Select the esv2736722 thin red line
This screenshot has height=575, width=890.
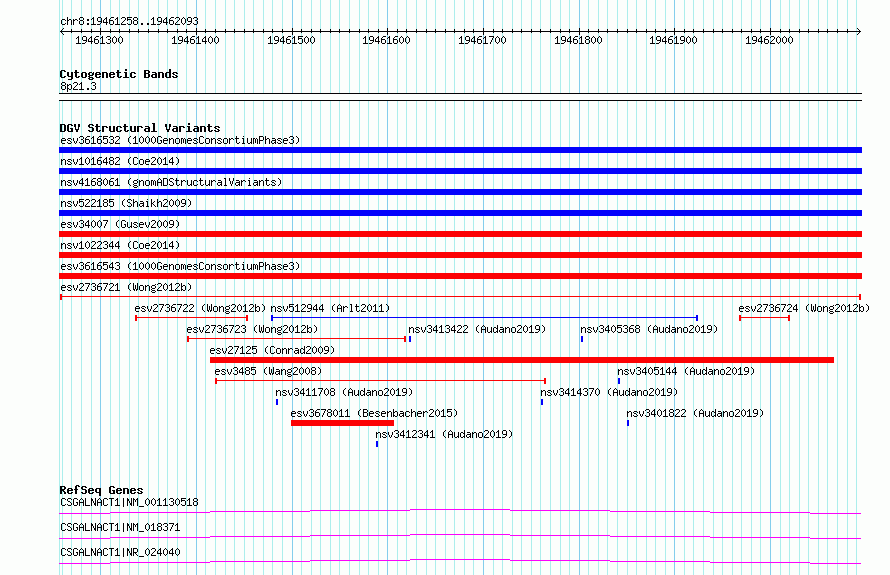(192, 318)
